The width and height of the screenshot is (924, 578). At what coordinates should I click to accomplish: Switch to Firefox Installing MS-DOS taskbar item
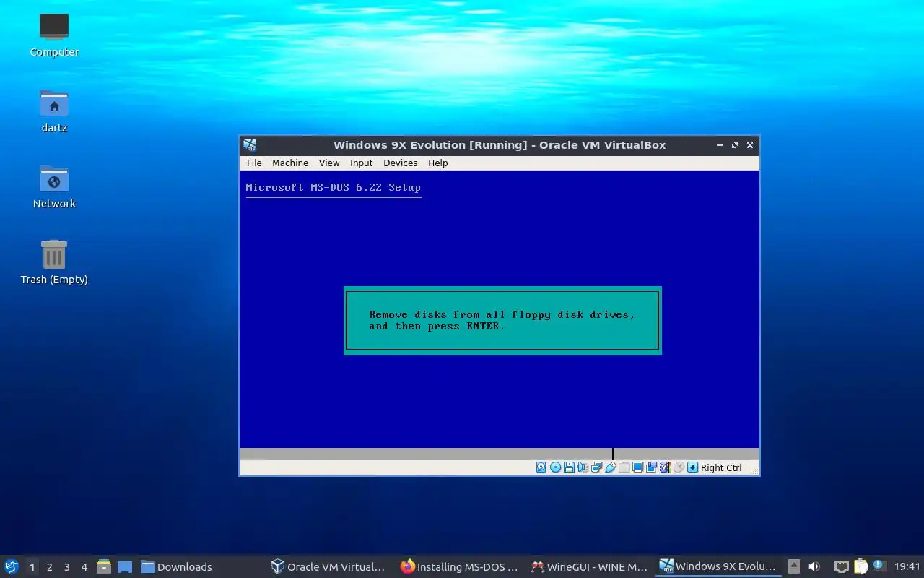pyautogui.click(x=459, y=567)
